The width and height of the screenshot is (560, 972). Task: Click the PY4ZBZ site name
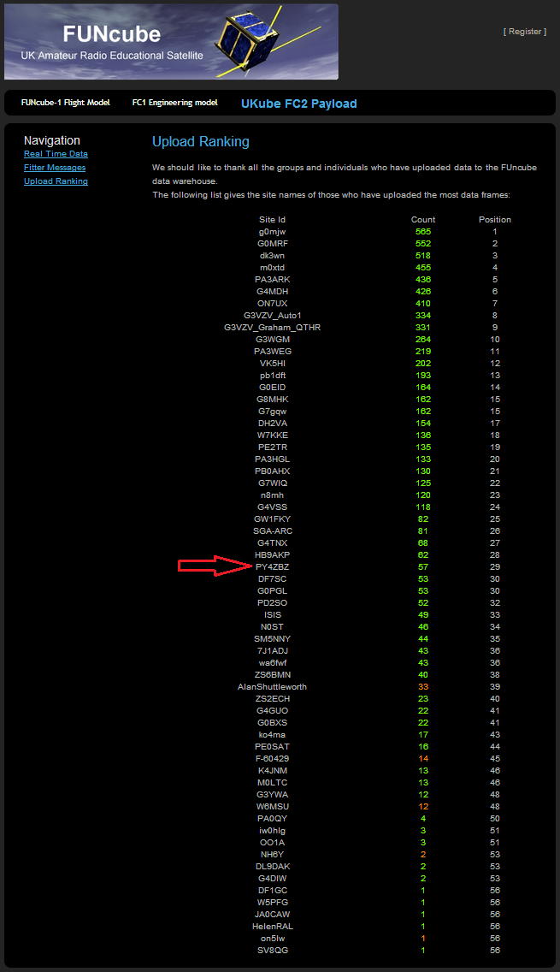tap(273, 567)
